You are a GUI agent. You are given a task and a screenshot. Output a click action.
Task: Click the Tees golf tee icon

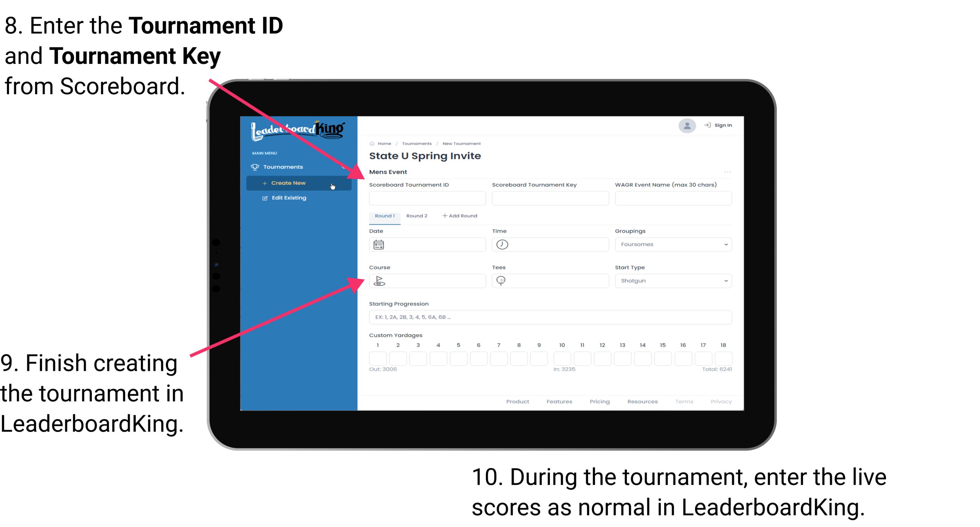point(502,280)
